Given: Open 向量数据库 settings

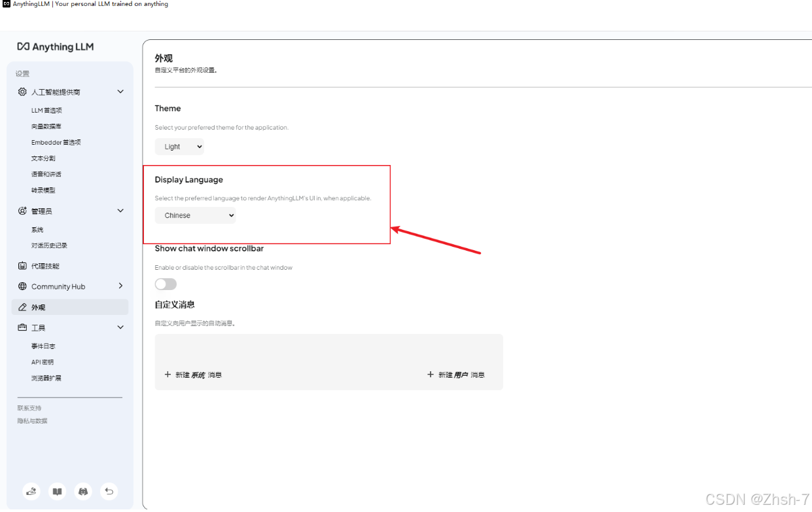Looking at the screenshot, I should (x=46, y=126).
